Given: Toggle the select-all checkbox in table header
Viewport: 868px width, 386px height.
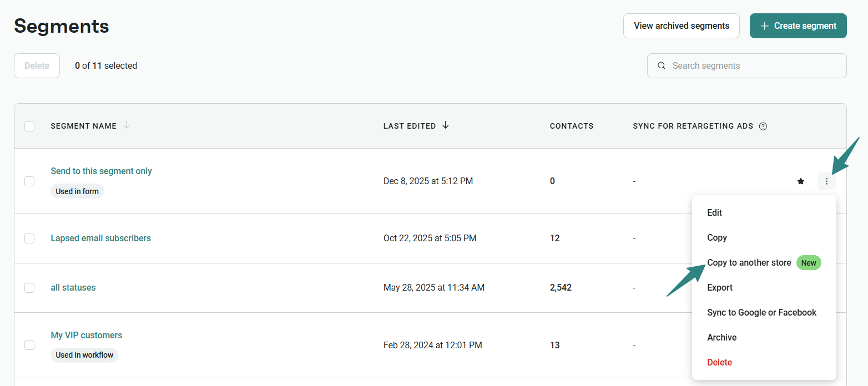Looking at the screenshot, I should point(29,126).
